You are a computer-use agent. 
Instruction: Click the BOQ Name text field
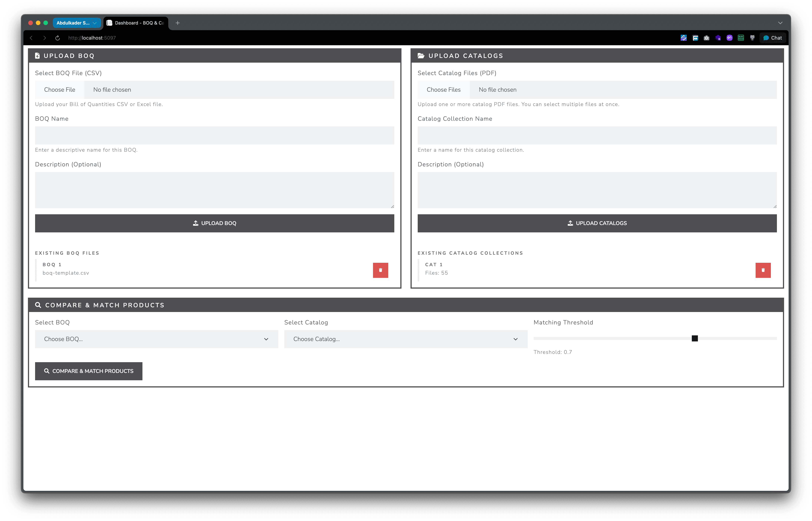215,135
